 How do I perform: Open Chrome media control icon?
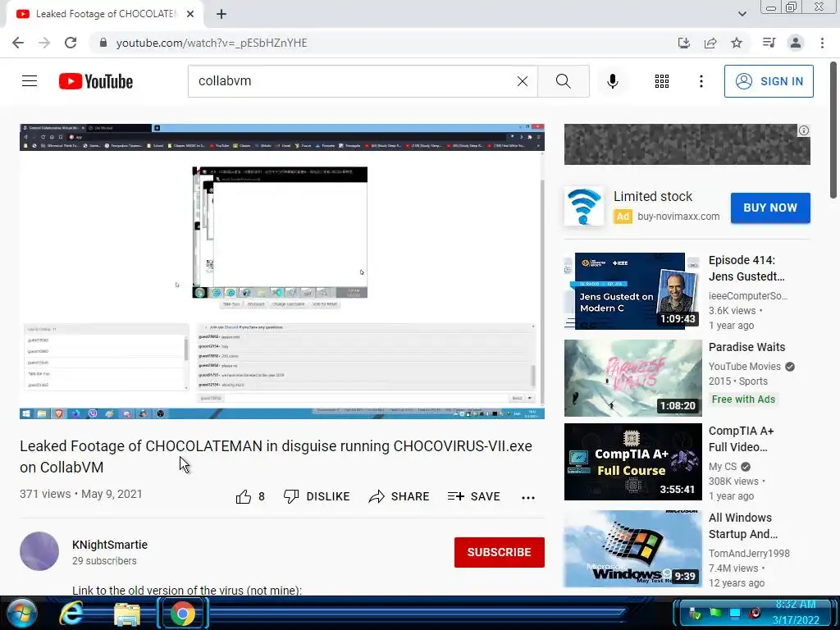pyautogui.click(x=769, y=43)
